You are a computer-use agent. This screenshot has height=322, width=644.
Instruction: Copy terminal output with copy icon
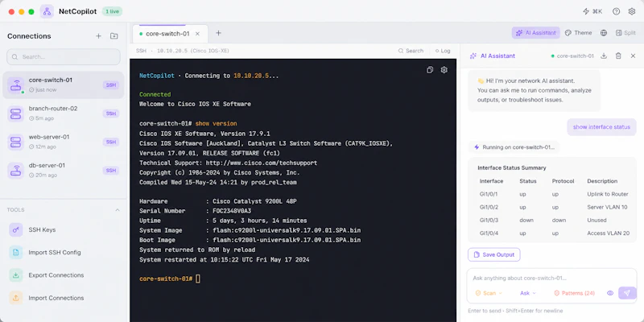pos(430,70)
